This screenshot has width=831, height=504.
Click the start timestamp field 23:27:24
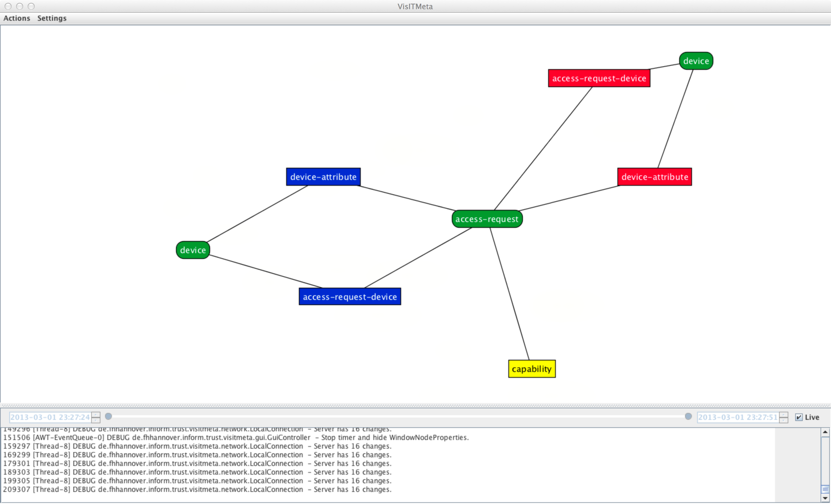[x=50, y=418]
